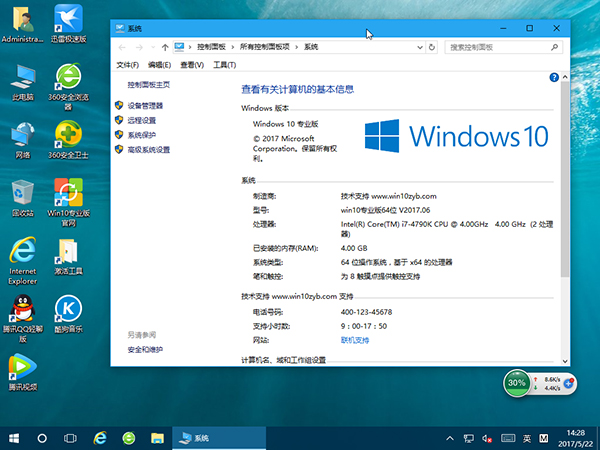Open the 360安全浏览器 desktop icon

68,78
